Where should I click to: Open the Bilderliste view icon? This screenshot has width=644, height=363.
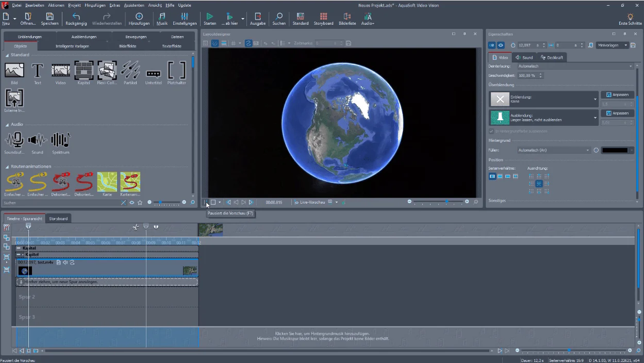[x=347, y=19]
